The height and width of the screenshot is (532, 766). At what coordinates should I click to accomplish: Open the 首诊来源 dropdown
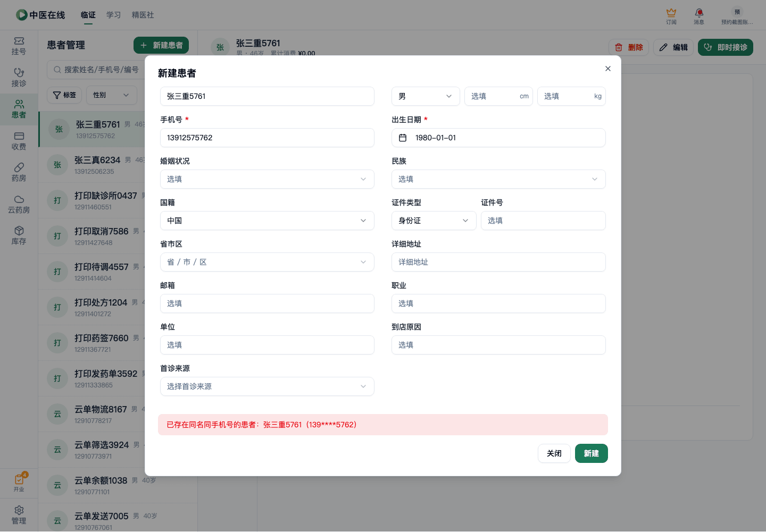pos(267,386)
